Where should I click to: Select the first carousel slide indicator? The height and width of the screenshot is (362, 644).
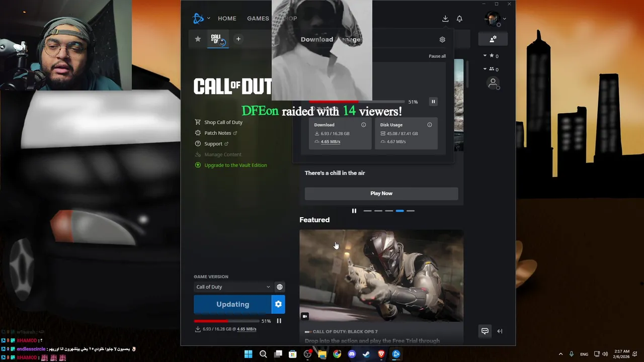(367, 211)
